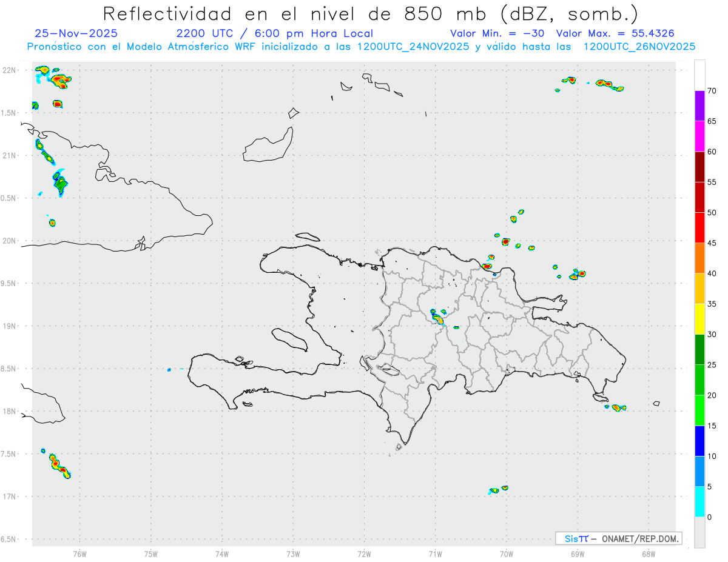Pick the orange 40–45 dBZ colorbar swatch

pyautogui.click(x=699, y=258)
